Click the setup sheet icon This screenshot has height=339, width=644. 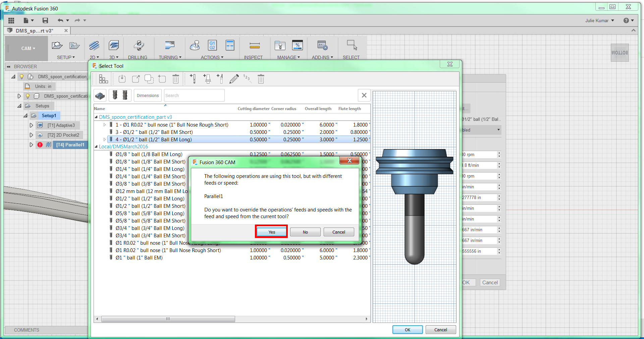click(x=230, y=45)
